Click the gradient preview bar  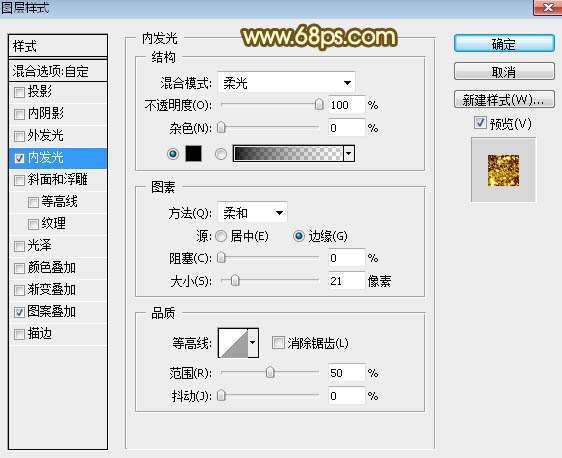point(288,153)
